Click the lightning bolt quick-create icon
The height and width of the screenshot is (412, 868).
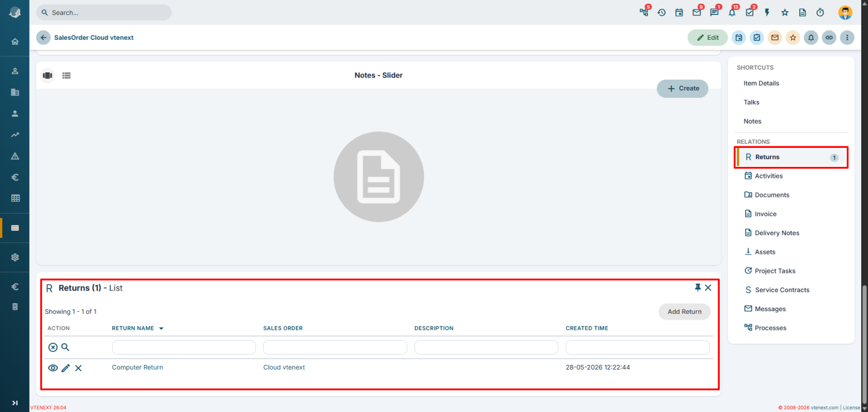coord(767,12)
